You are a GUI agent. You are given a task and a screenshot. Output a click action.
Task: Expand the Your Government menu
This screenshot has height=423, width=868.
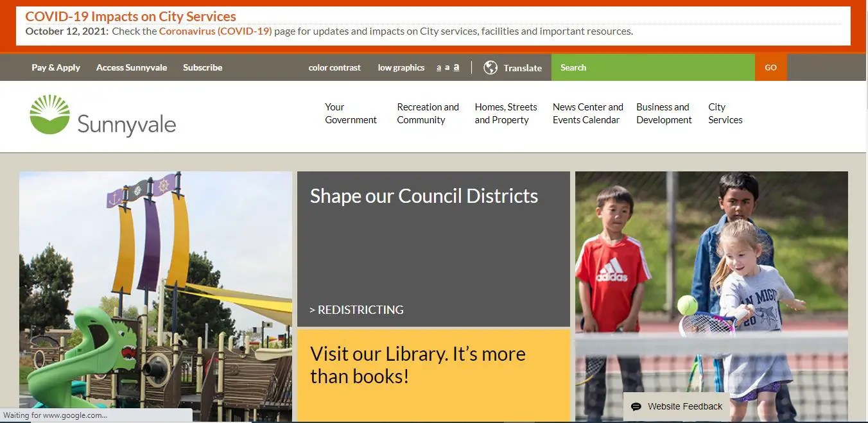(x=351, y=114)
